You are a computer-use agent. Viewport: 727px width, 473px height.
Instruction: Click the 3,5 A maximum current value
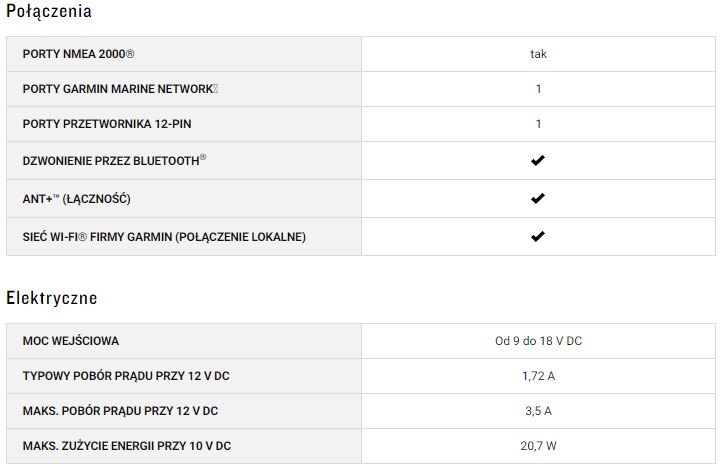point(538,411)
